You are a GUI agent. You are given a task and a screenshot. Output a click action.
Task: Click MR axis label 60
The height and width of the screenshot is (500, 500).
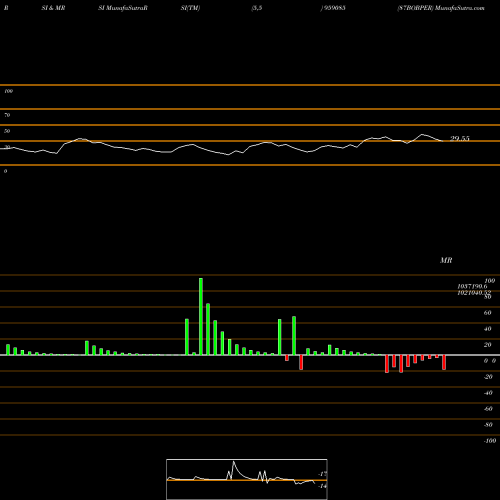coord(487,313)
